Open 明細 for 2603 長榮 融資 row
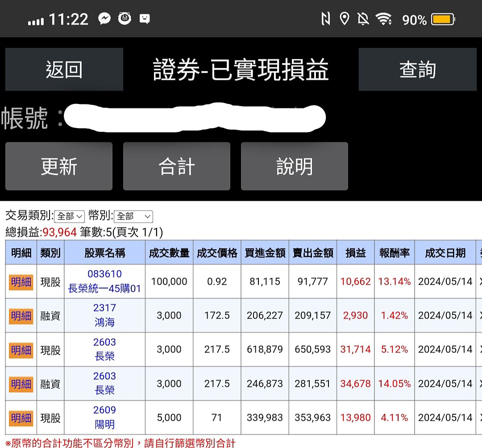The width and height of the screenshot is (482, 448). [21, 384]
